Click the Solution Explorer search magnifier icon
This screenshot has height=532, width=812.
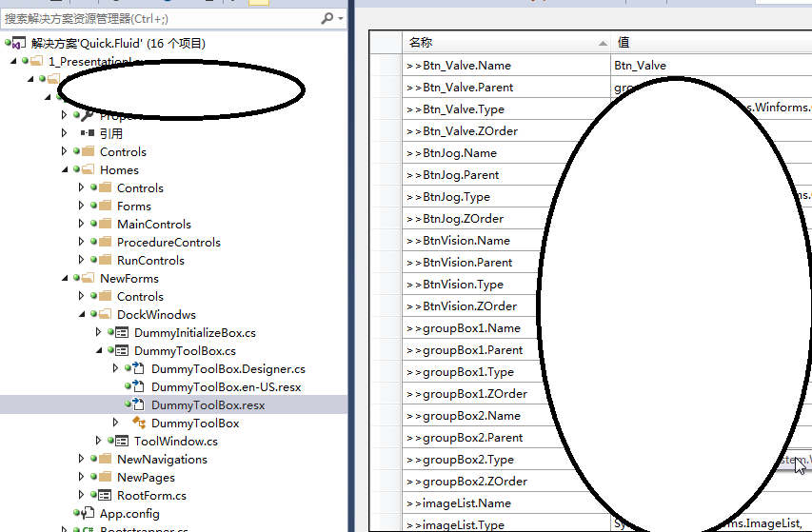coord(327,19)
